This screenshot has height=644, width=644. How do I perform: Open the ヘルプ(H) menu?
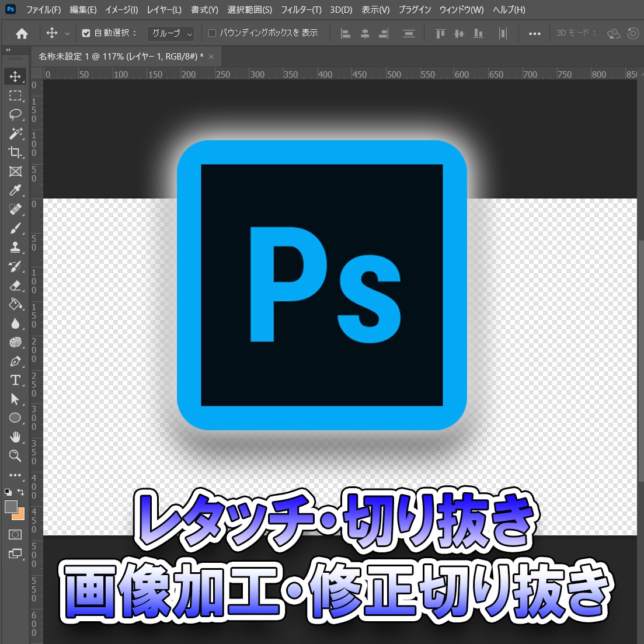509,10
